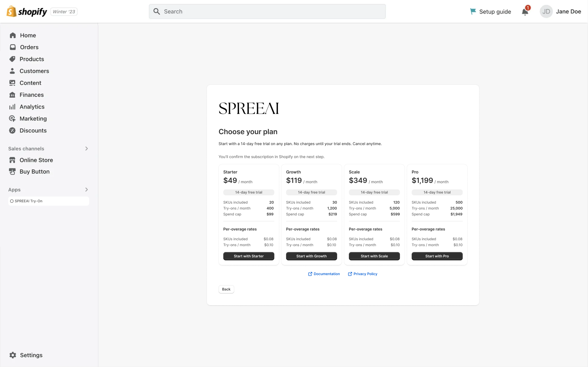Click the SPREEAI Try-On circle icon
Viewport: 588px width, 367px height.
[12, 201]
